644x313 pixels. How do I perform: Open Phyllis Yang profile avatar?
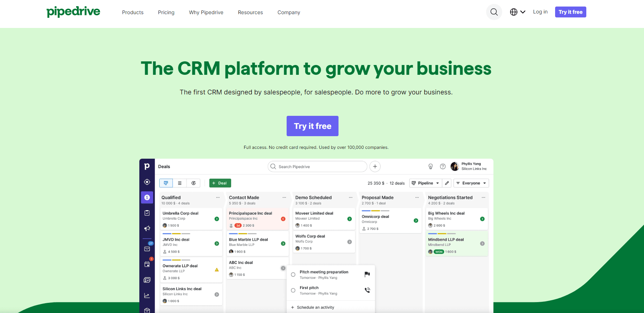(455, 166)
